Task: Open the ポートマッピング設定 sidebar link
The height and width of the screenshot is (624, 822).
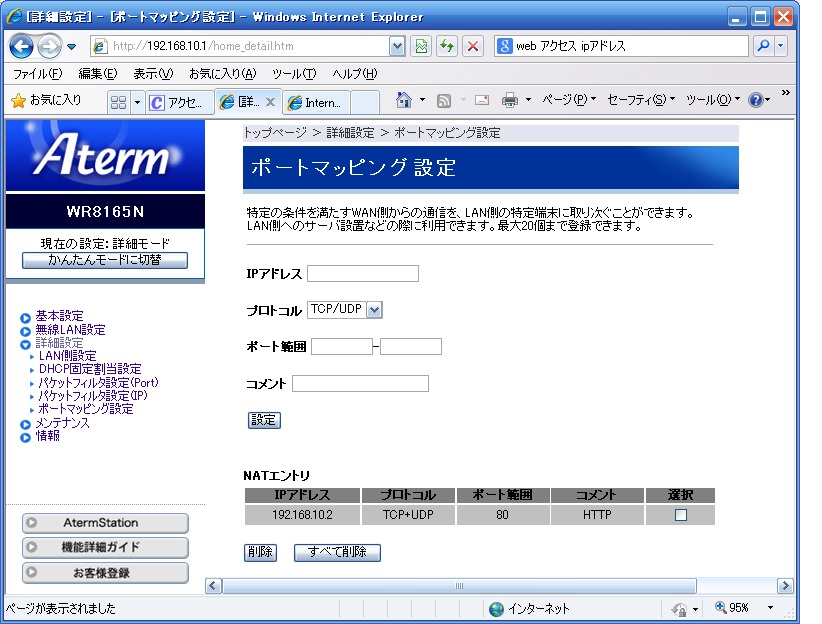Action: [x=86, y=409]
